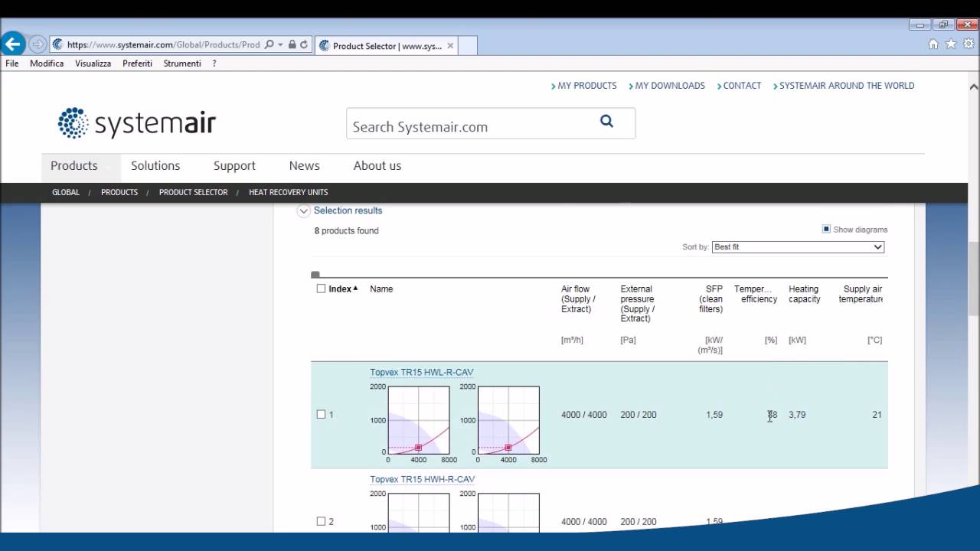Open the Visualizza menu

[x=93, y=64]
